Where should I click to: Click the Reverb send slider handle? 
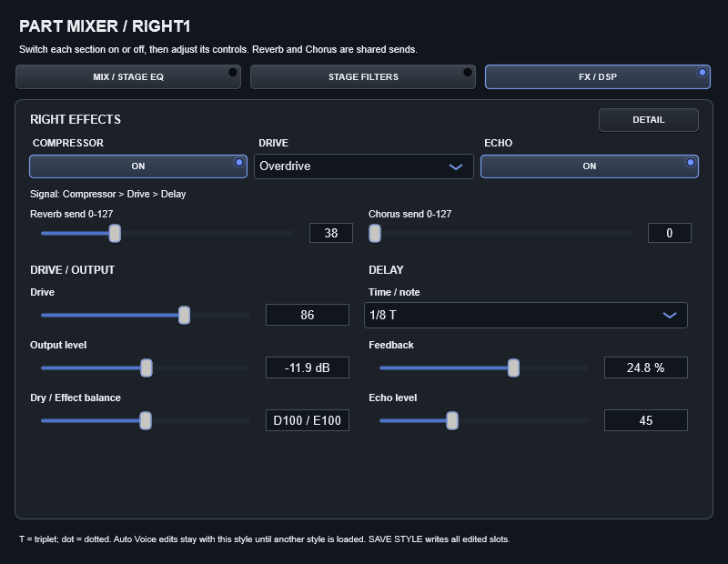(x=115, y=233)
